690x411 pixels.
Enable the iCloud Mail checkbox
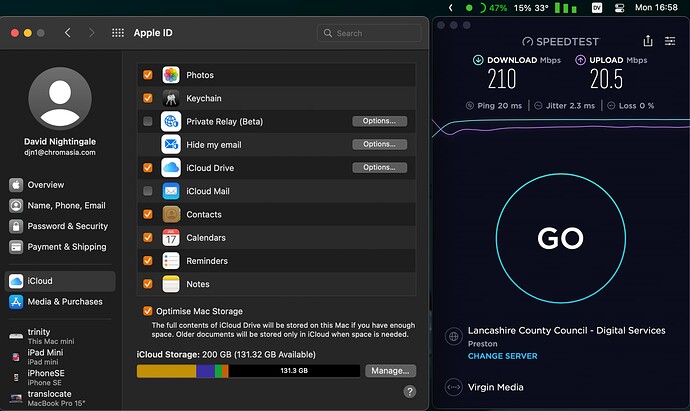[148, 191]
